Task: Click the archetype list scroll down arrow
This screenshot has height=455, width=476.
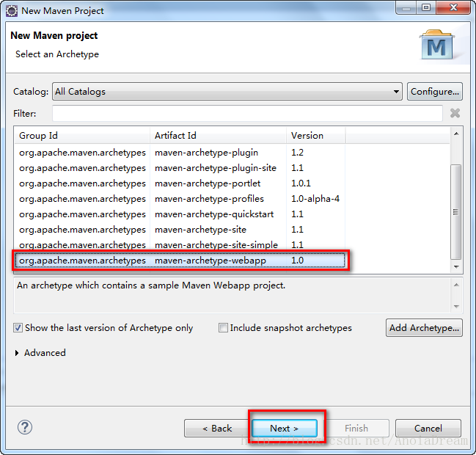Action: tap(456, 266)
